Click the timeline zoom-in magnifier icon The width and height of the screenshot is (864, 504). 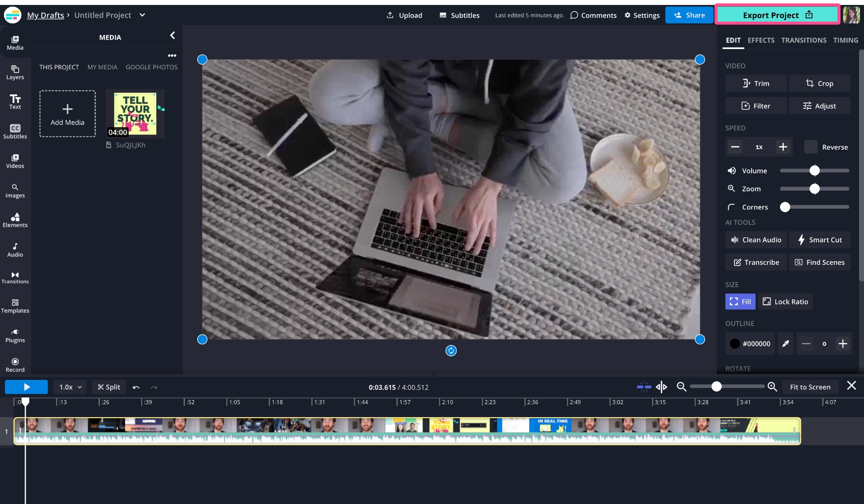pyautogui.click(x=772, y=387)
